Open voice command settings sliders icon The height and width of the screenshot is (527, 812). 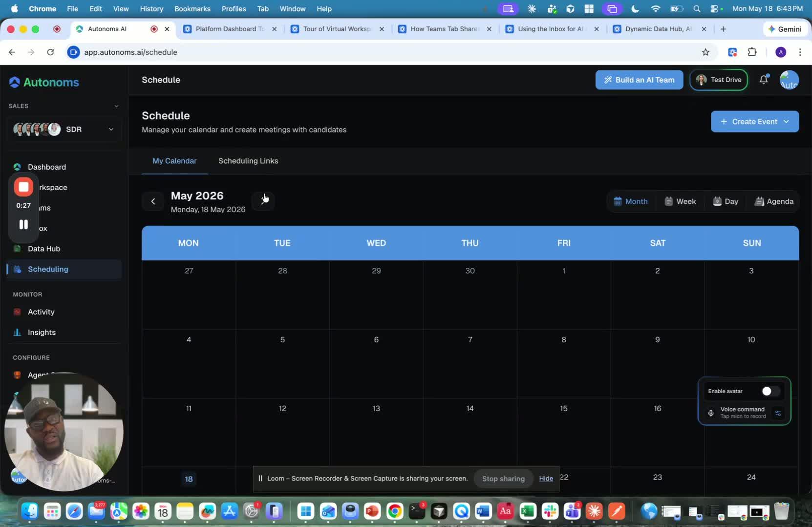click(x=778, y=413)
